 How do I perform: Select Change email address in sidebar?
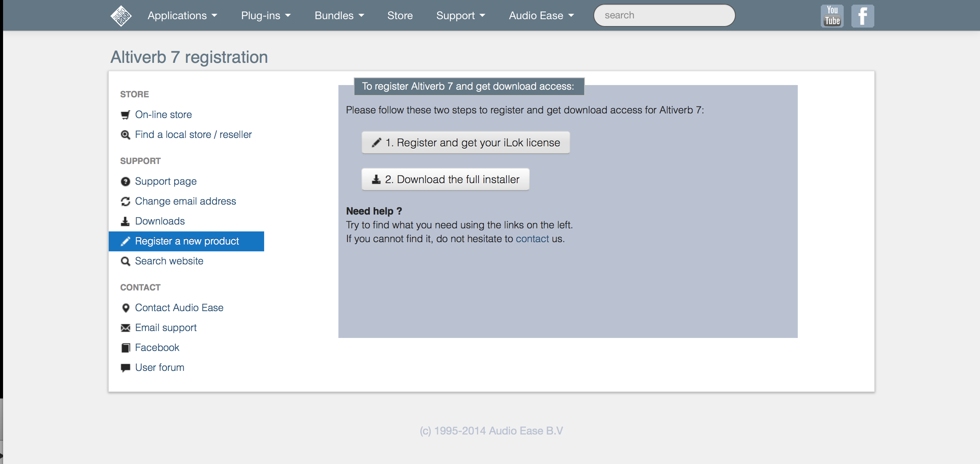click(x=186, y=201)
